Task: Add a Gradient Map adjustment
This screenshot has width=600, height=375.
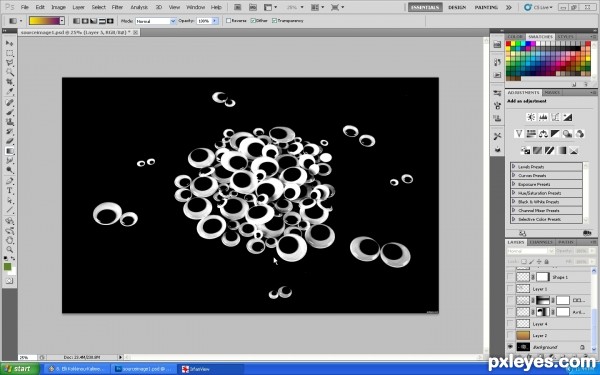Action: 561,150
